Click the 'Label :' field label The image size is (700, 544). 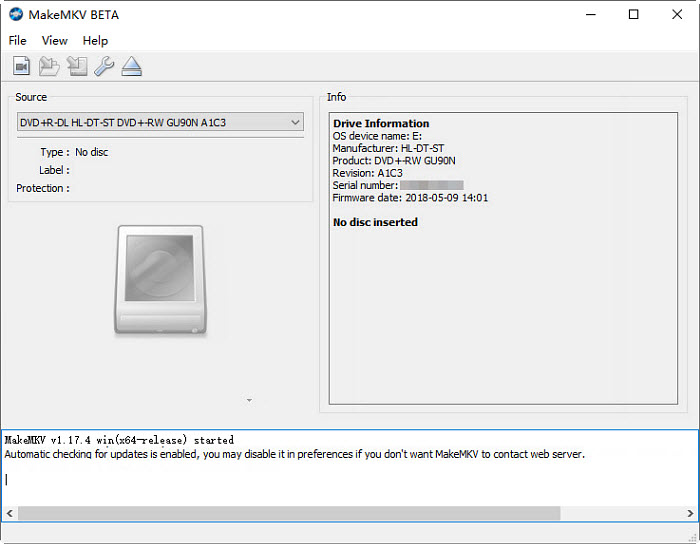click(x=54, y=170)
